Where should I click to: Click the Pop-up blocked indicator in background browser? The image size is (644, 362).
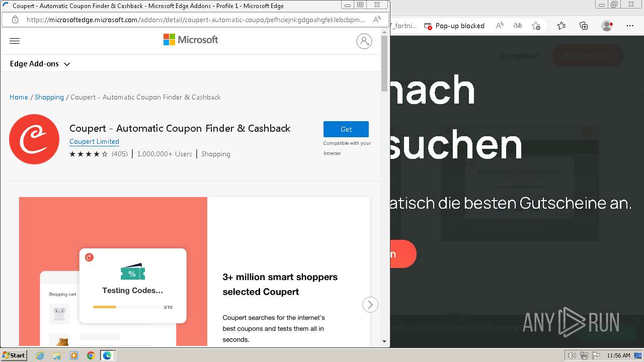(x=454, y=26)
